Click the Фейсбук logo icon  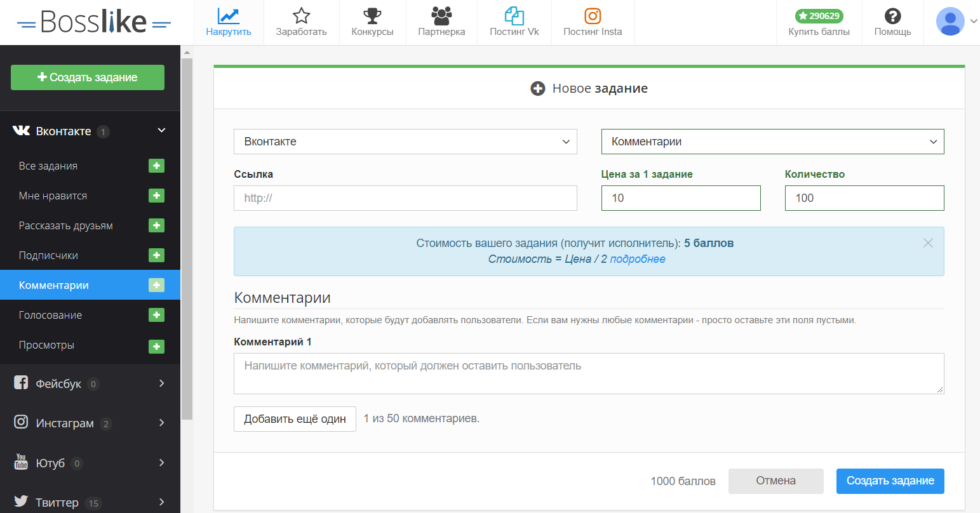coord(21,383)
